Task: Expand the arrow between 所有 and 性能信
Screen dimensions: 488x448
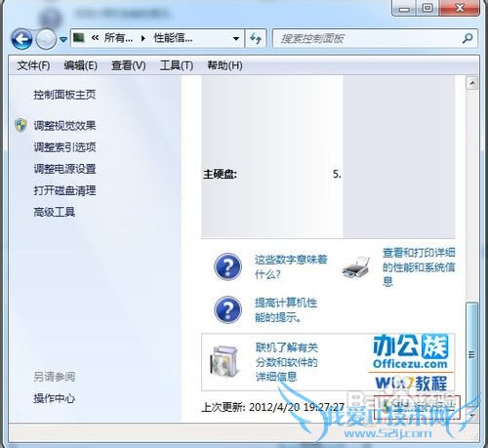Action: (x=143, y=38)
